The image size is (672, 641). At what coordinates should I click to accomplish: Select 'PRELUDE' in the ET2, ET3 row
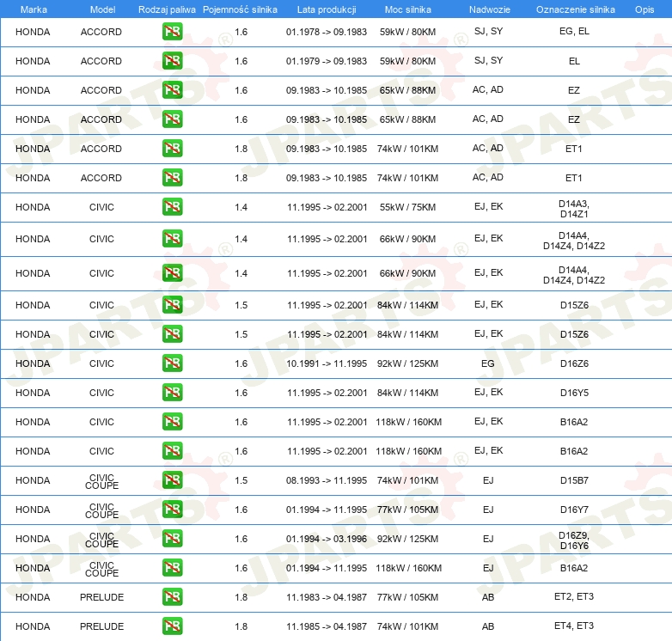point(101,597)
